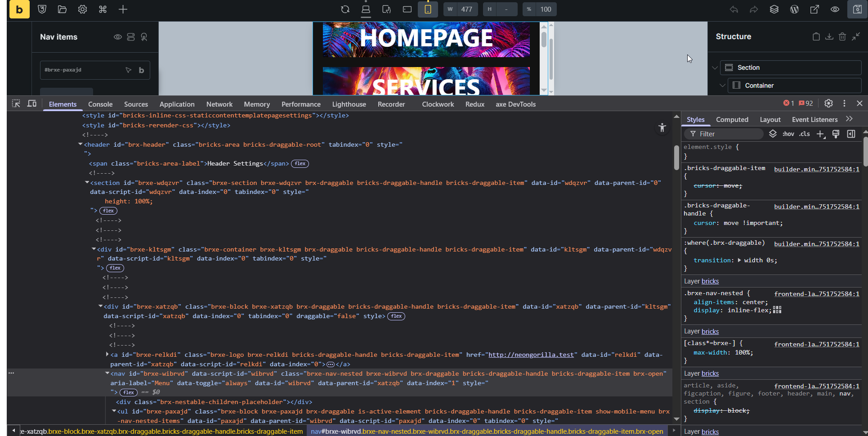868x436 pixels.
Task: Click the accessibility icon in the Elements panel
Action: 662,127
